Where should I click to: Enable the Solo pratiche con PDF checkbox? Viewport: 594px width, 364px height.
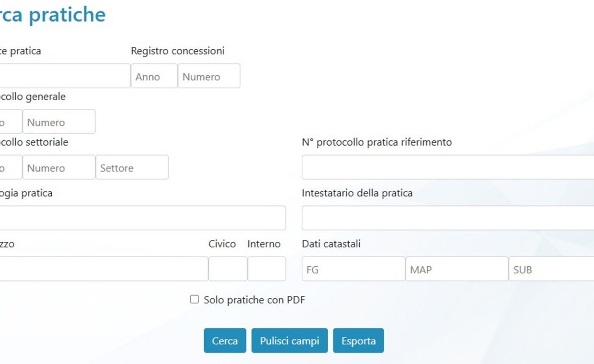(x=194, y=299)
